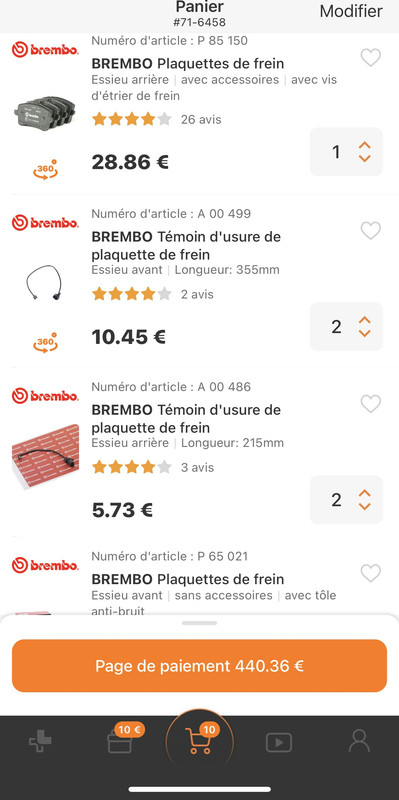Open 360° view for wear sensor A 00 499
The image size is (399, 800).
(x=45, y=342)
